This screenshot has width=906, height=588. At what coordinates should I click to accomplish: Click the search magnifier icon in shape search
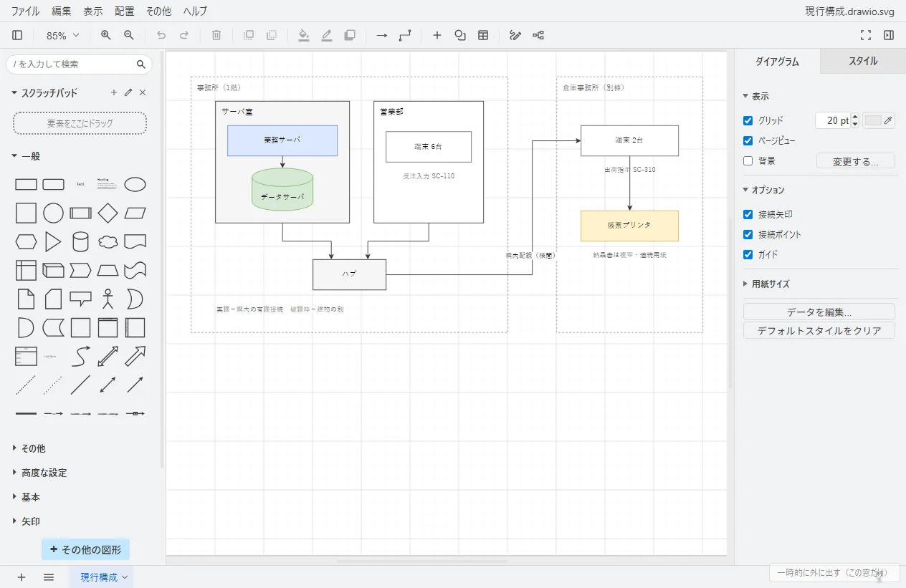[x=141, y=64]
